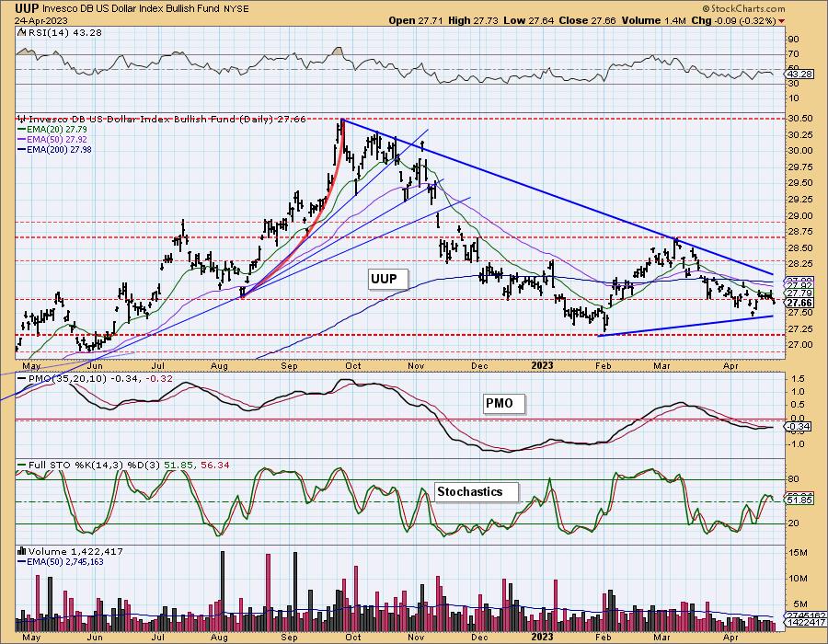Click the EMA(50) 27.92 price legend entry
Viewport: 828px width, 644px height.
pyautogui.click(x=52, y=139)
